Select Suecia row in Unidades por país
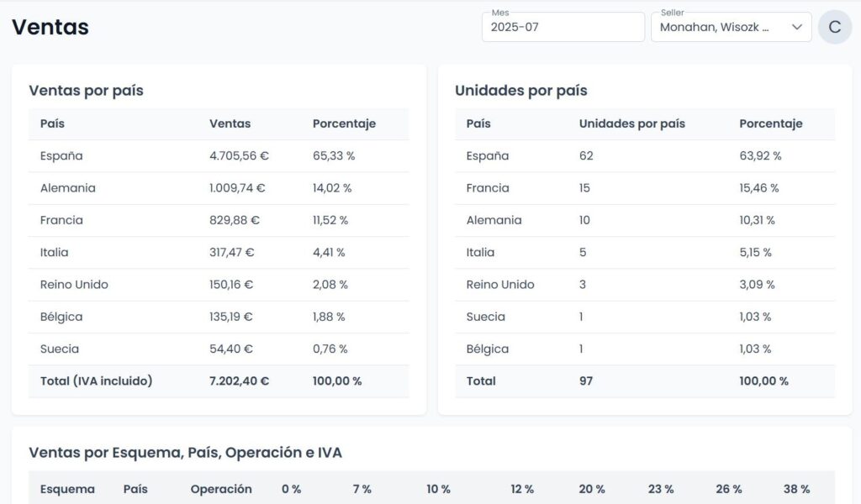861x504 pixels. coord(645,317)
